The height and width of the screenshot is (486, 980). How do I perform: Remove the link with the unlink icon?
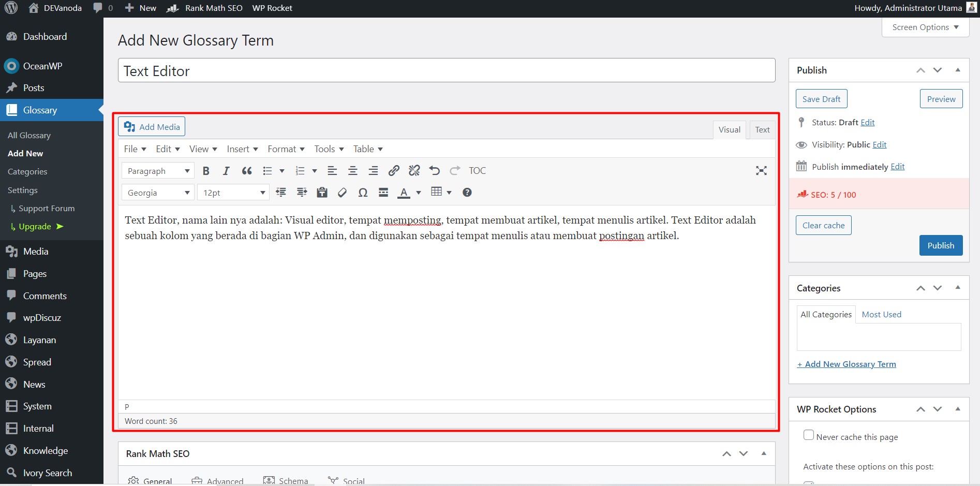coord(414,171)
